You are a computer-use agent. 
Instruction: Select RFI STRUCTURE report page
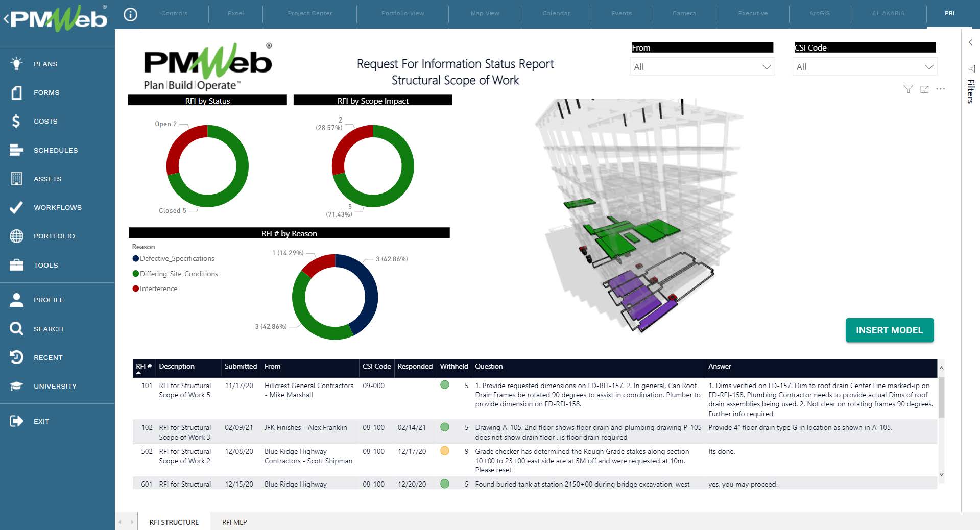(x=174, y=522)
